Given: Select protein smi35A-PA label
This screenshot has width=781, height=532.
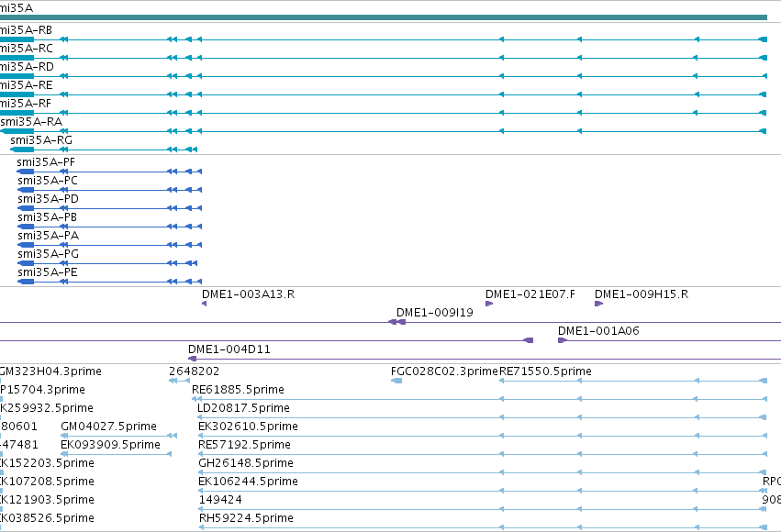Looking at the screenshot, I should coord(49,236).
